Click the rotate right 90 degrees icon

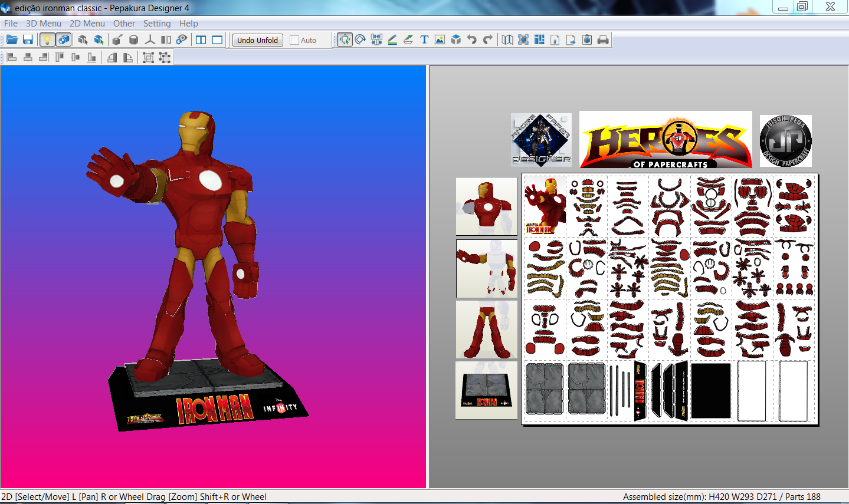coord(127,57)
